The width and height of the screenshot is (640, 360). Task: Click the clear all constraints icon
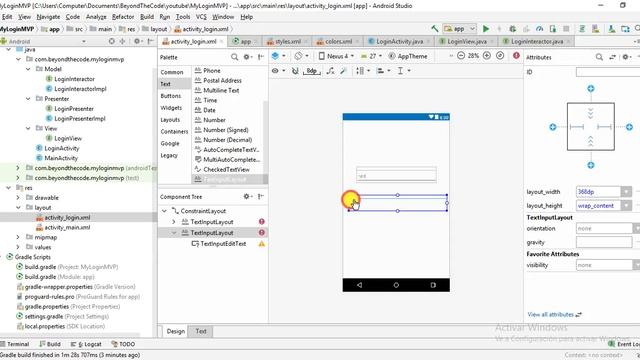point(330,71)
